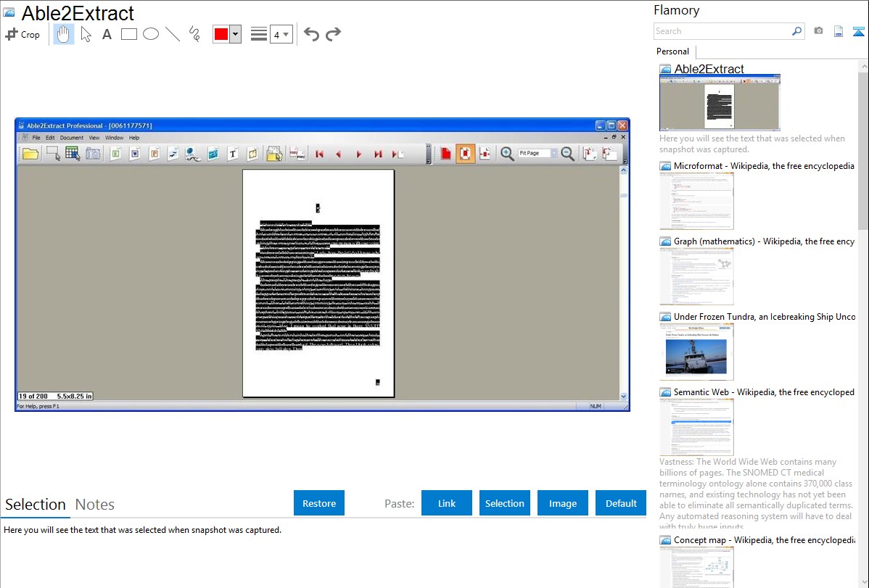Click the Convert to Excel icon
Viewport: 869px width, 588px height.
point(115,154)
